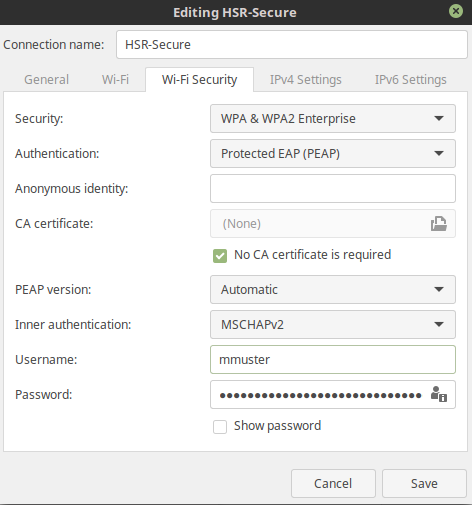The image size is (472, 505).
Task: Click the Connection name field
Action: [292, 45]
